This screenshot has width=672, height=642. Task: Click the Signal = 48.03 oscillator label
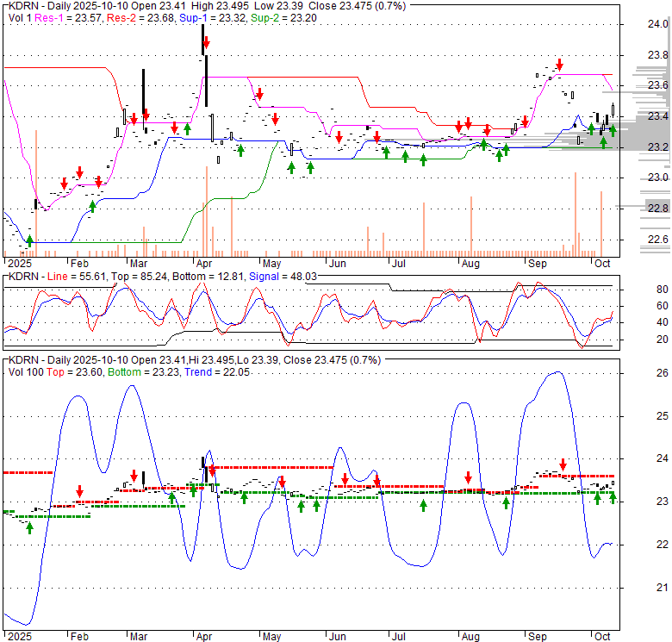[x=276, y=276]
